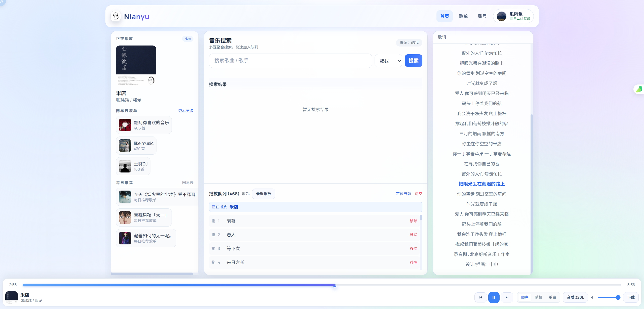This screenshot has height=309, width=644.
Task: Open the 米店 album cover art
Action: point(136,65)
